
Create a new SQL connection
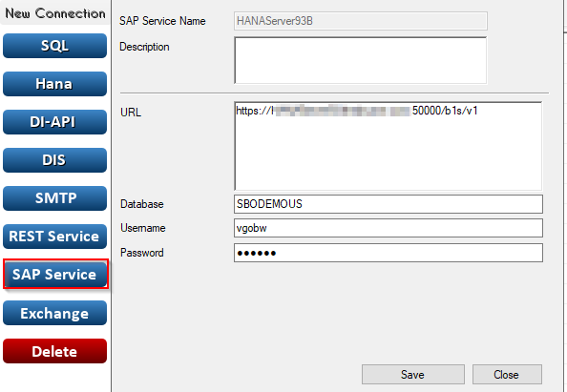tap(54, 46)
